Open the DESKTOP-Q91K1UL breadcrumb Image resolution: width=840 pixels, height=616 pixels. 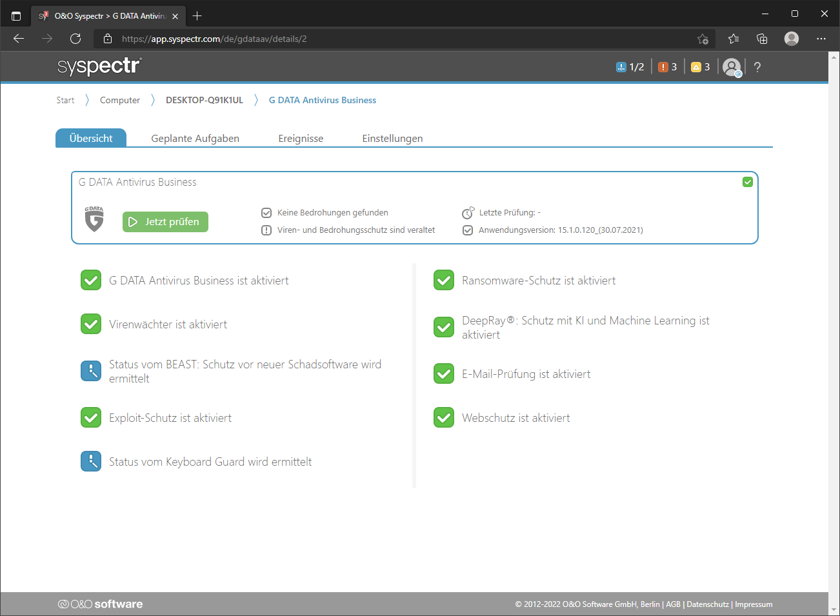tap(205, 100)
